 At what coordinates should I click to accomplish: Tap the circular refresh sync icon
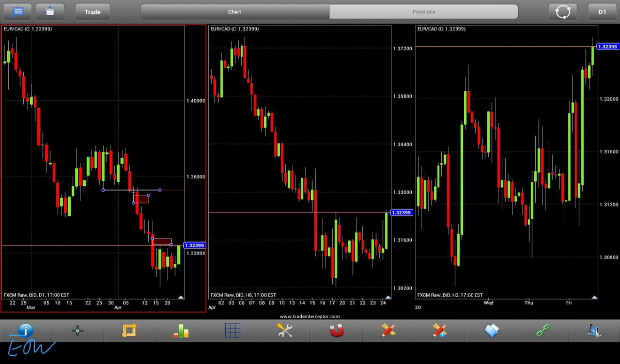coord(563,11)
